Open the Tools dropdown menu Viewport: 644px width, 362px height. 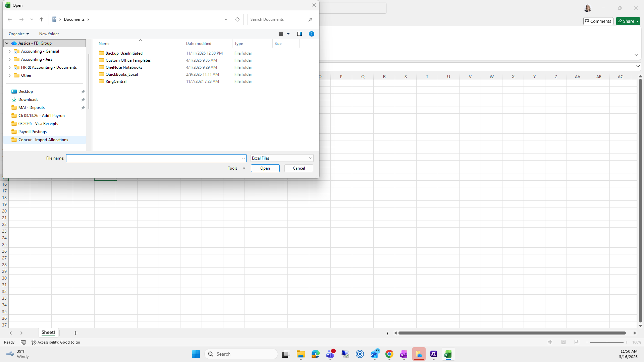pyautogui.click(x=236, y=168)
